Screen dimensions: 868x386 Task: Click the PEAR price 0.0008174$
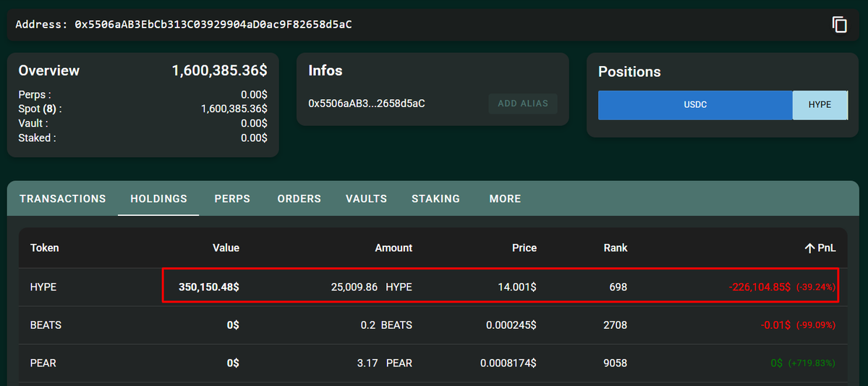click(509, 363)
